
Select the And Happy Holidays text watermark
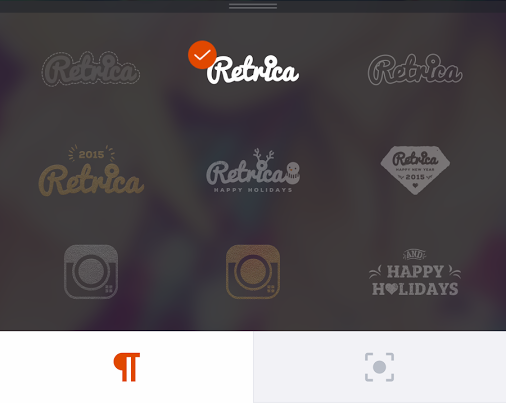(x=415, y=272)
